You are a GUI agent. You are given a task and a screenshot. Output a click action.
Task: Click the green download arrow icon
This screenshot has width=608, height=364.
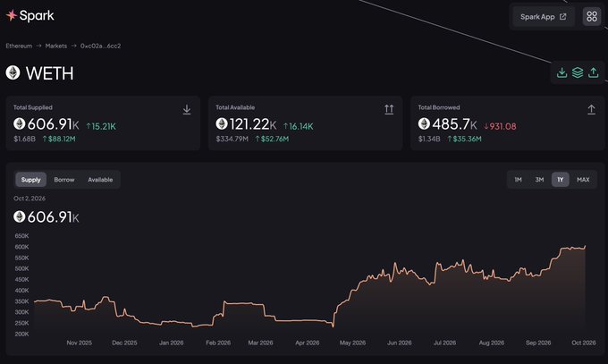[562, 72]
